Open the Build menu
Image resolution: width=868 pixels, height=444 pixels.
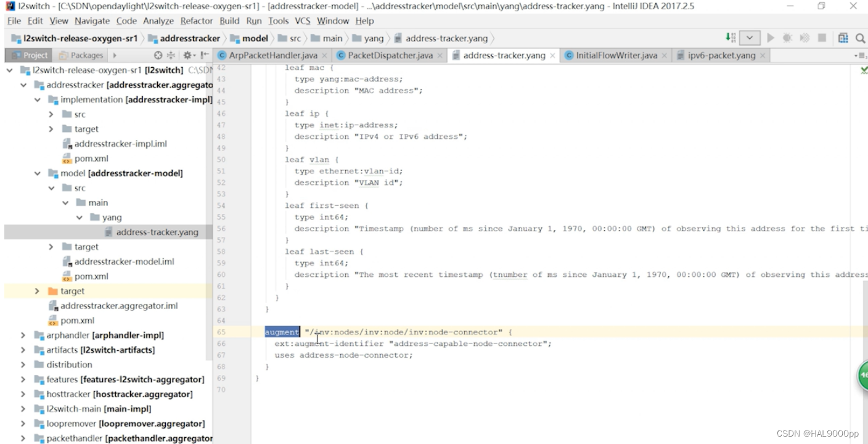(230, 20)
